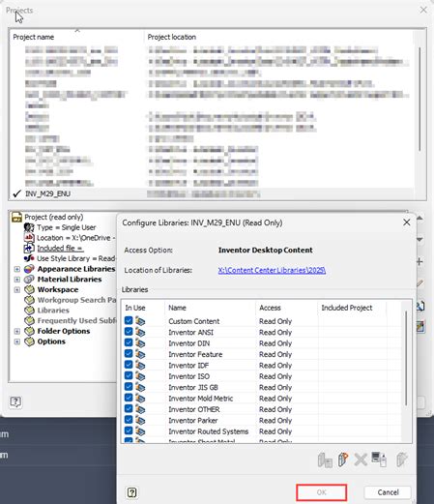Open help in Projects dialog

[15, 401]
